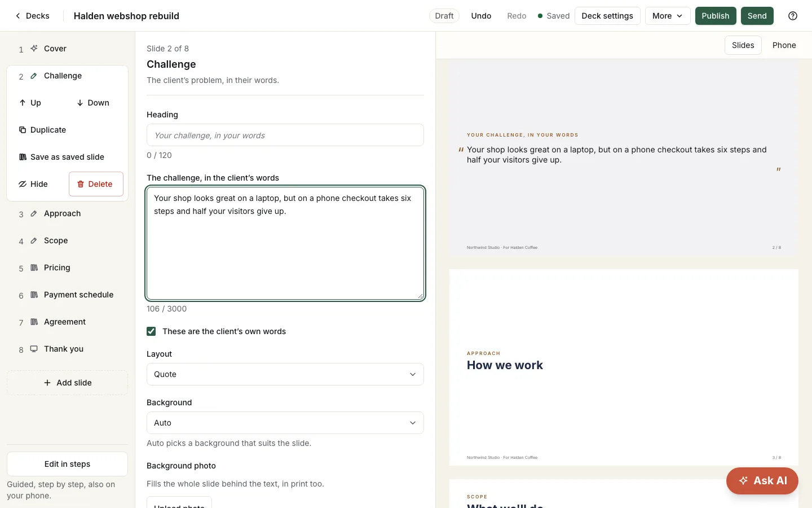Click Edit in steps
The image size is (812, 508).
point(68,464)
